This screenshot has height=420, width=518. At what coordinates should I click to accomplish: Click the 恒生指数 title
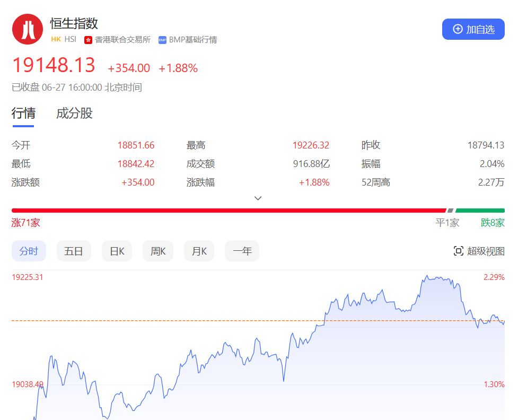coord(74,23)
